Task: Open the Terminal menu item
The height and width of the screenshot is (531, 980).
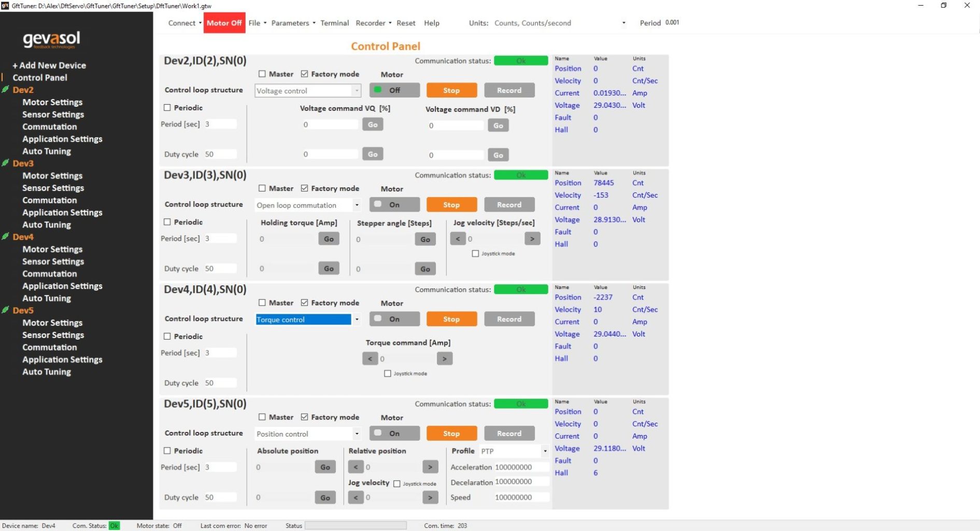Action: tap(334, 23)
